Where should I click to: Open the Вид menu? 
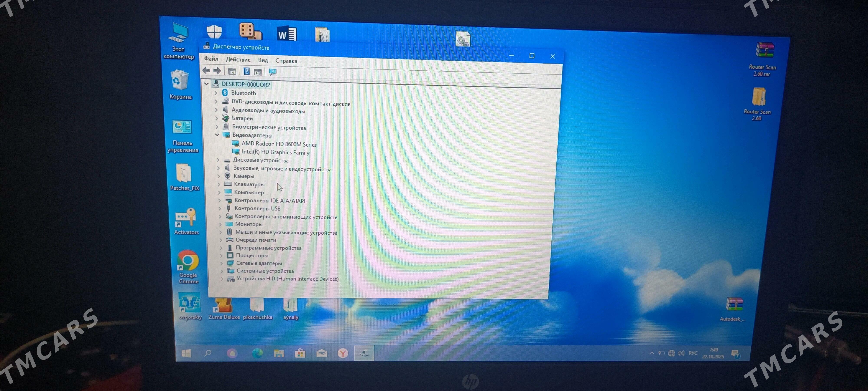point(263,60)
